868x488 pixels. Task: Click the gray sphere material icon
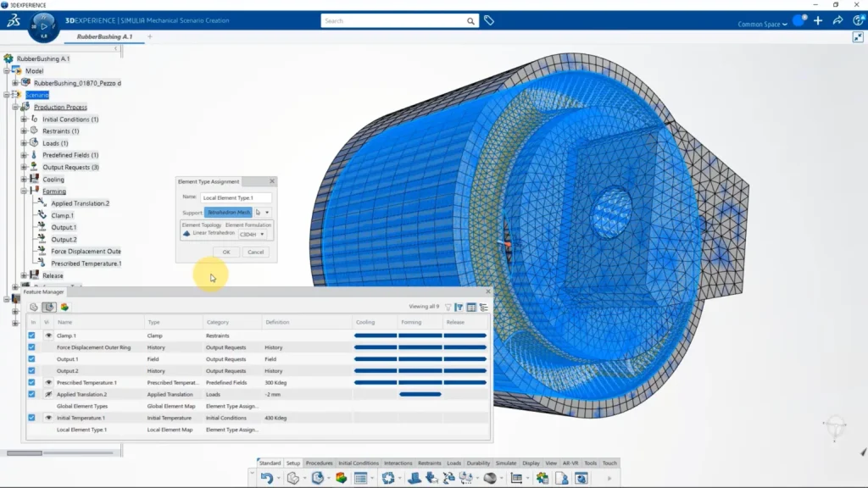pyautogui.click(x=490, y=478)
